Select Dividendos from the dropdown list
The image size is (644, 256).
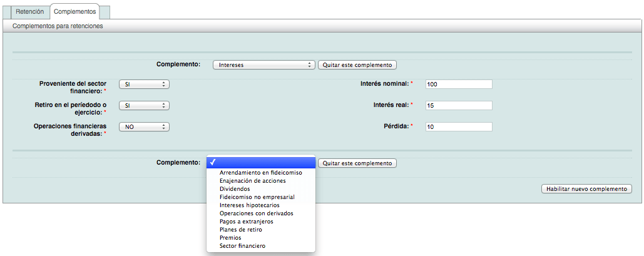point(235,189)
